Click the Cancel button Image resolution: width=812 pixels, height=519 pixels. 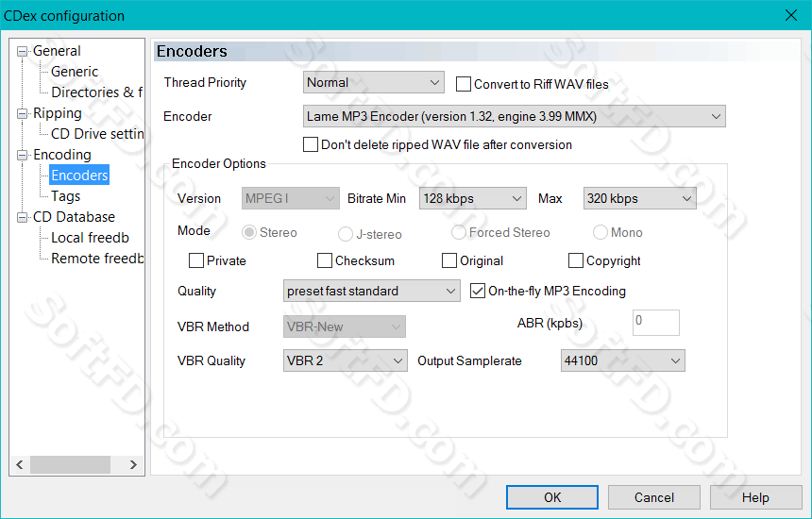[654, 497]
